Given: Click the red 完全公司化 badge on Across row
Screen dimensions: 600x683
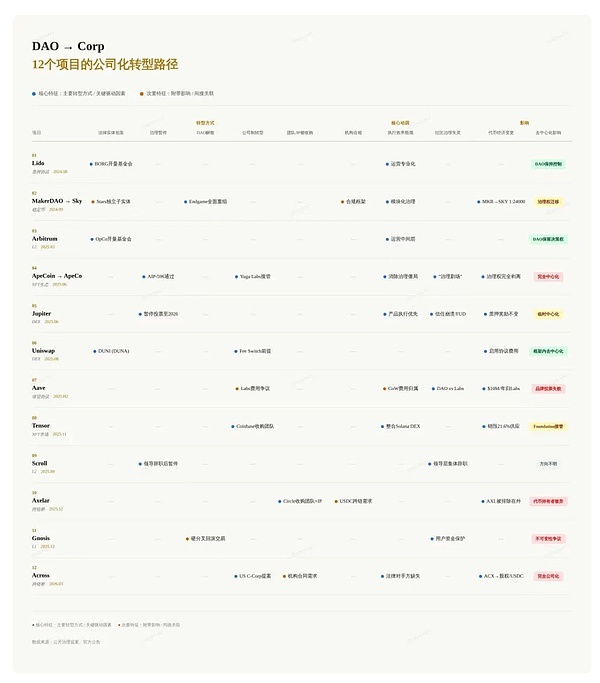Looking at the screenshot, I should point(548,576).
